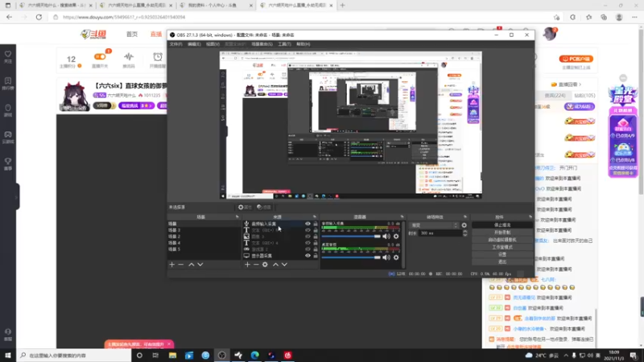Click the Settings button in Controls
Image resolution: width=644 pixels, height=362 pixels.
click(502, 254)
